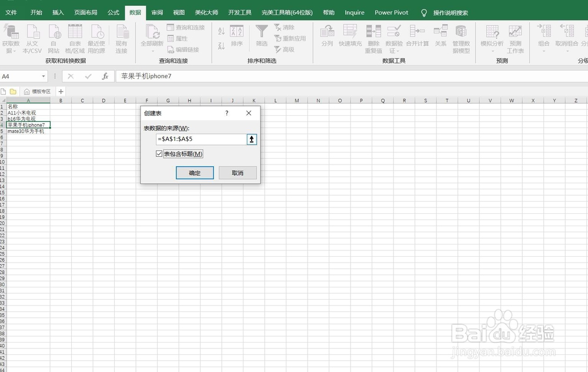Switch to Insert (插入) ribbon tab
This screenshot has width=588, height=372.
click(x=58, y=12)
